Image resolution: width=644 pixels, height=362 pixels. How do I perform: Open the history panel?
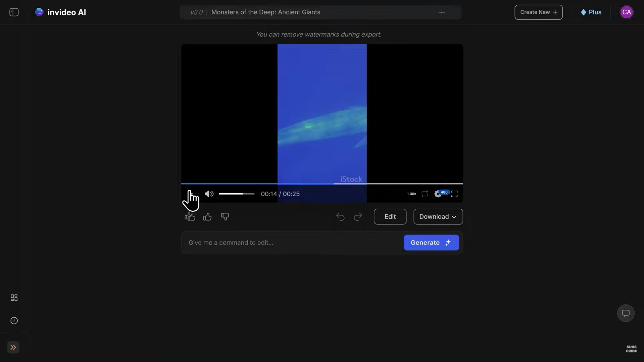click(x=14, y=321)
